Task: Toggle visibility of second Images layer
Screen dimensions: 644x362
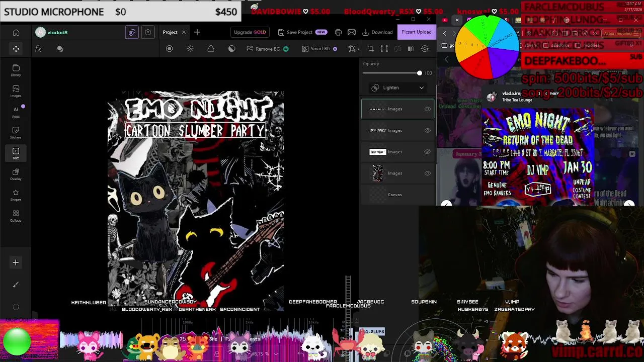Action: (x=427, y=131)
